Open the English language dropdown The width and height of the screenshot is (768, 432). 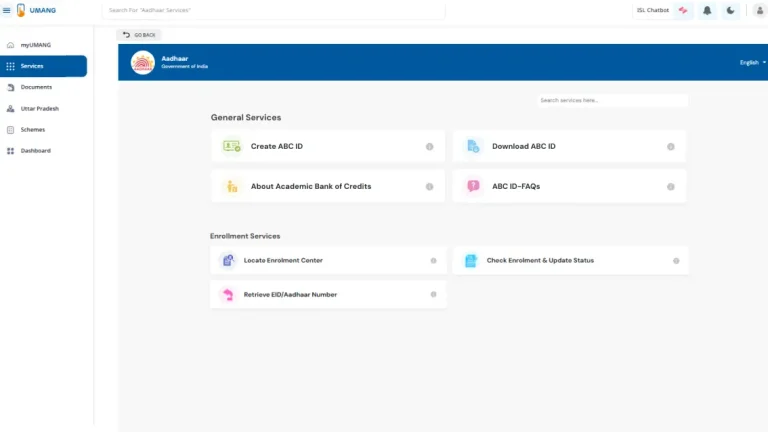pyautogui.click(x=753, y=63)
